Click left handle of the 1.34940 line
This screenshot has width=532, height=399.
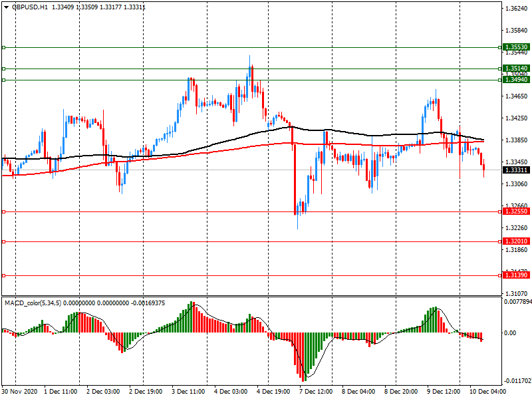click(3, 80)
